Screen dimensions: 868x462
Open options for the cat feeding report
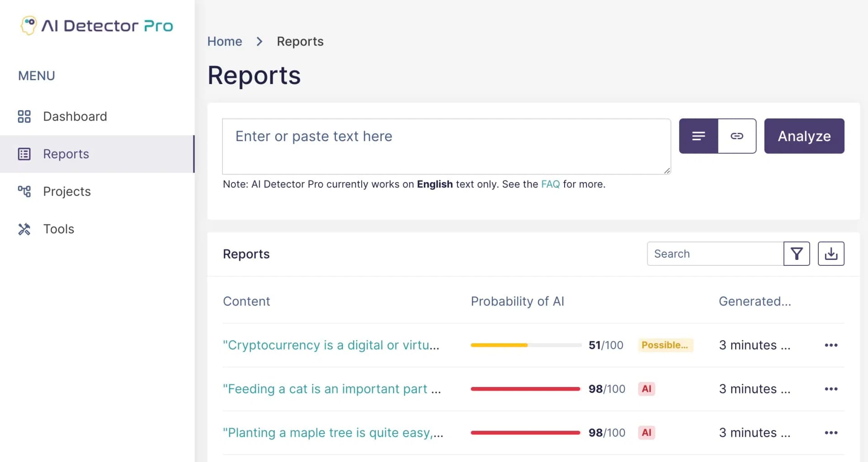[x=831, y=389]
